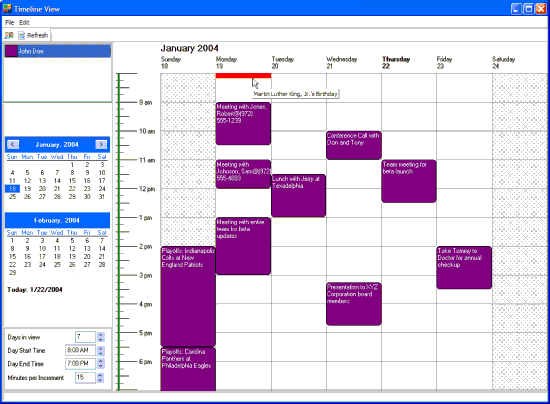Select the Meeting with Jones, Robert appointment
The width and height of the screenshot is (550, 404).
click(x=243, y=123)
